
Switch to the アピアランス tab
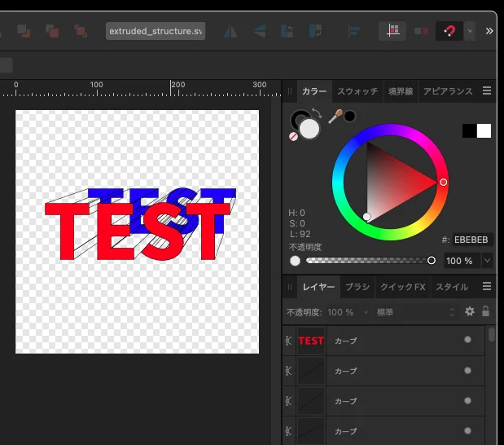point(448,91)
